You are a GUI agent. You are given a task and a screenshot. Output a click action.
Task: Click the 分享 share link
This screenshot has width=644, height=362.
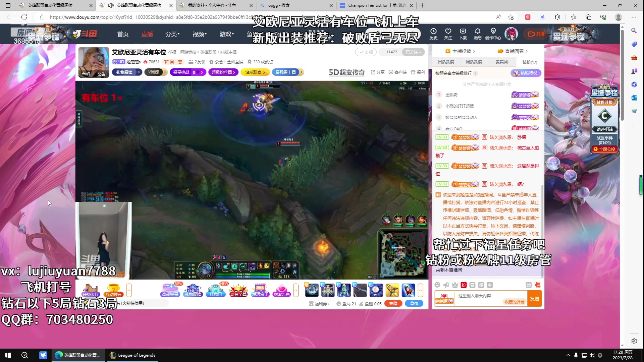378,72
